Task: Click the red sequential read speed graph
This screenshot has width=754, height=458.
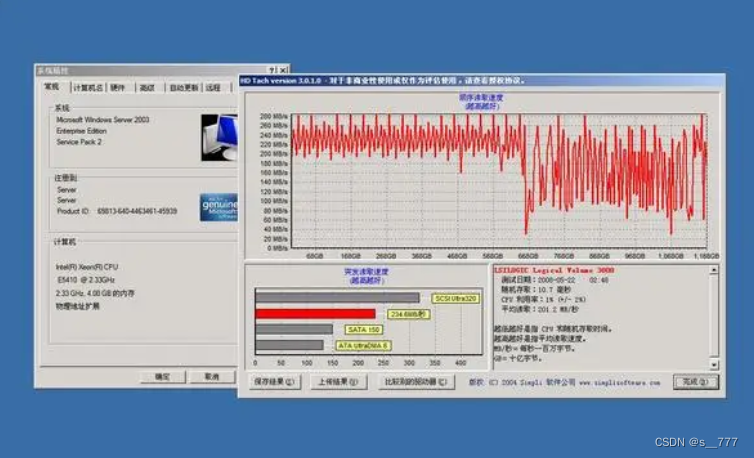Action: pyautogui.click(x=499, y=181)
